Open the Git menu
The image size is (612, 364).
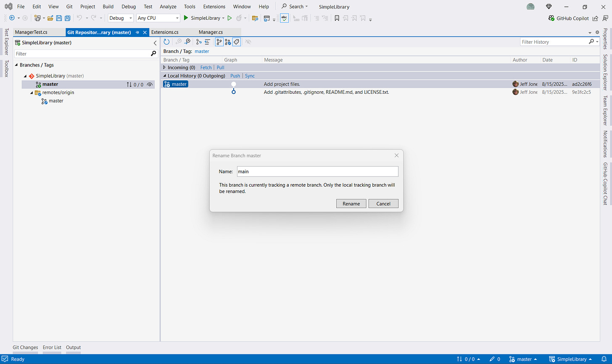[69, 6]
